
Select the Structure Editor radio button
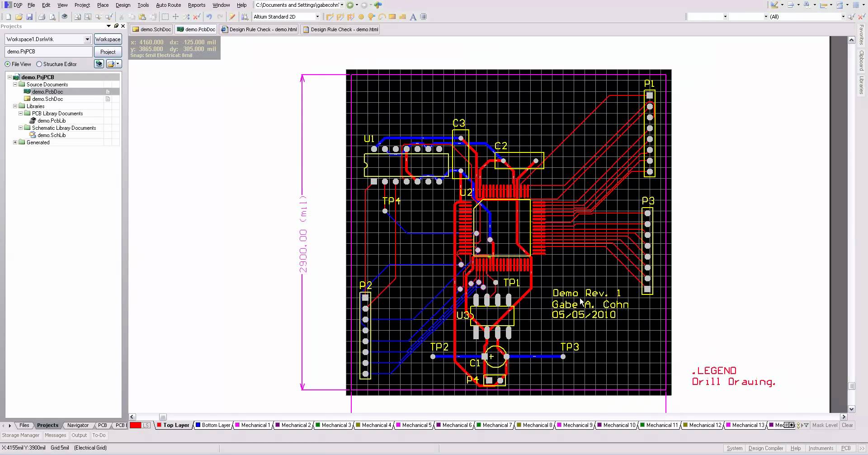tap(39, 64)
